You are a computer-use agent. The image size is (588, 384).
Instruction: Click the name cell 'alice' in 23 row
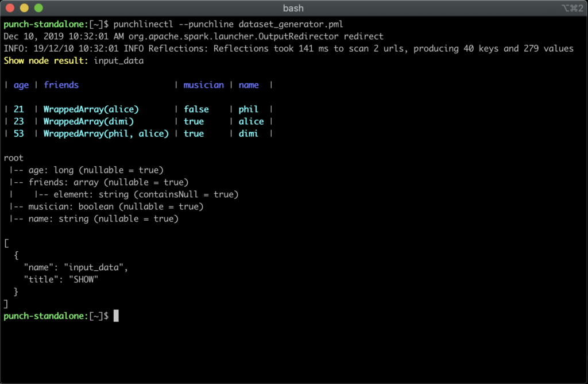[252, 122]
